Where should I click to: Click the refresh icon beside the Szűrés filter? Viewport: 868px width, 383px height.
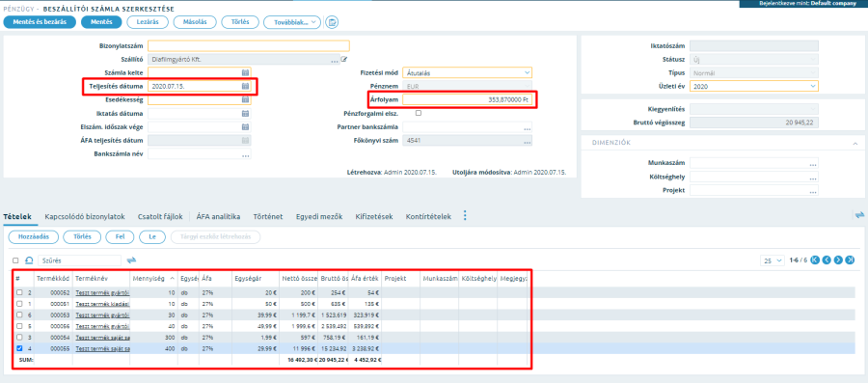click(x=29, y=260)
